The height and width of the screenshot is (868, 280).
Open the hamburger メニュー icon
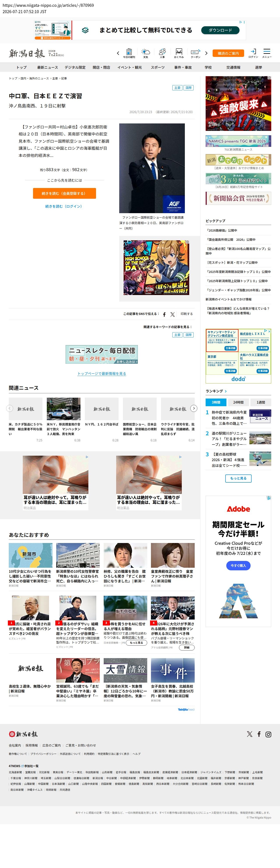point(267,53)
